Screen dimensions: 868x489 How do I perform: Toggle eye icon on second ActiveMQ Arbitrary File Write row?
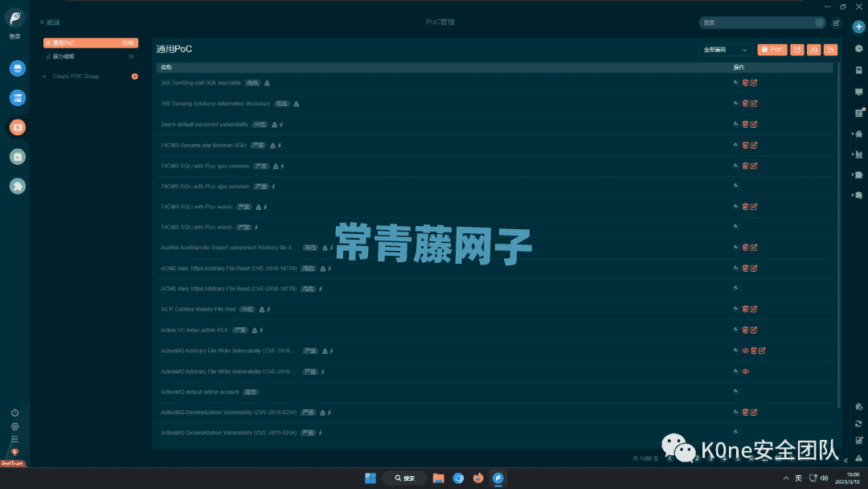pyautogui.click(x=745, y=372)
